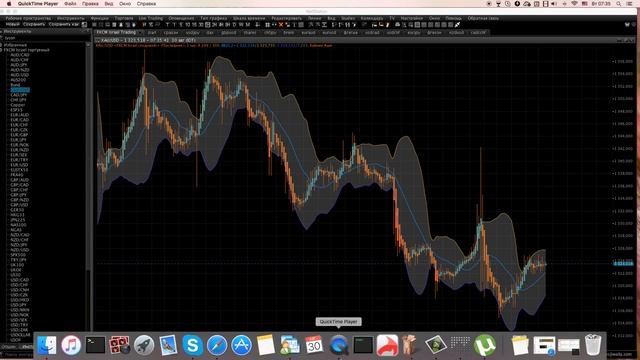This screenshot has height=360, width=640.
Task: Click the instrument search field in left panel
Action: (x=45, y=38)
